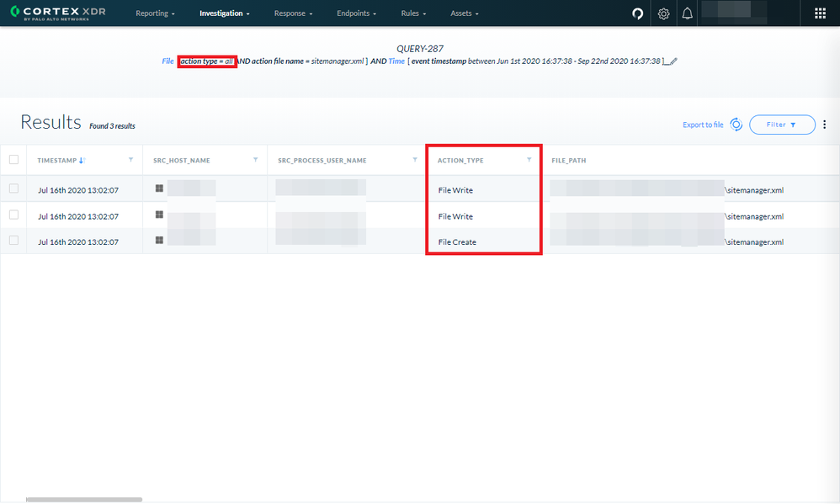Open the notifications bell
Image resolution: width=840 pixels, height=504 pixels.
(688, 13)
